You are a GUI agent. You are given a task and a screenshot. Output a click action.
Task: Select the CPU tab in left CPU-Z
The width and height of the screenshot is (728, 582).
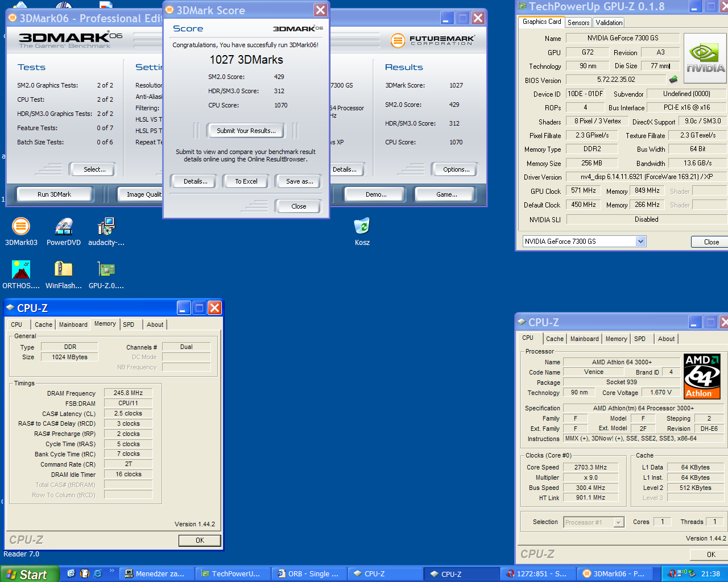click(x=16, y=325)
